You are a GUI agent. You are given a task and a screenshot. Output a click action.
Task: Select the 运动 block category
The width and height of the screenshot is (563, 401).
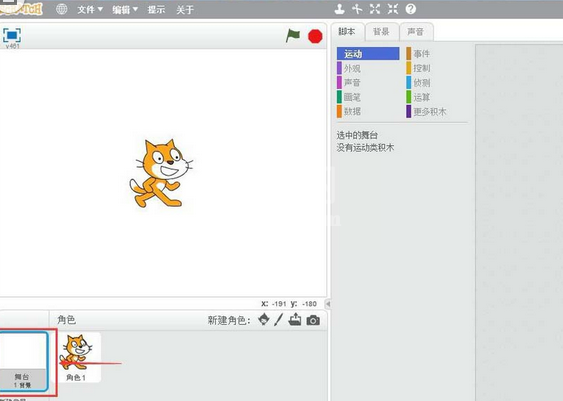[368, 54]
